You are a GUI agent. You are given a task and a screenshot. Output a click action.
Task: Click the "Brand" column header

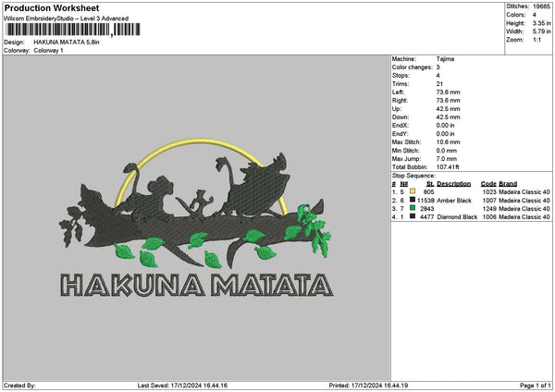coord(508,184)
